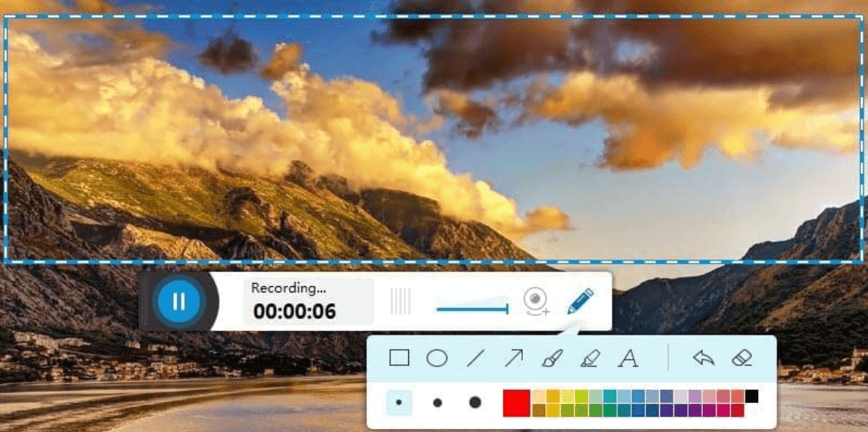Select the straight line tool
This screenshot has height=432, width=868.
[475, 359]
